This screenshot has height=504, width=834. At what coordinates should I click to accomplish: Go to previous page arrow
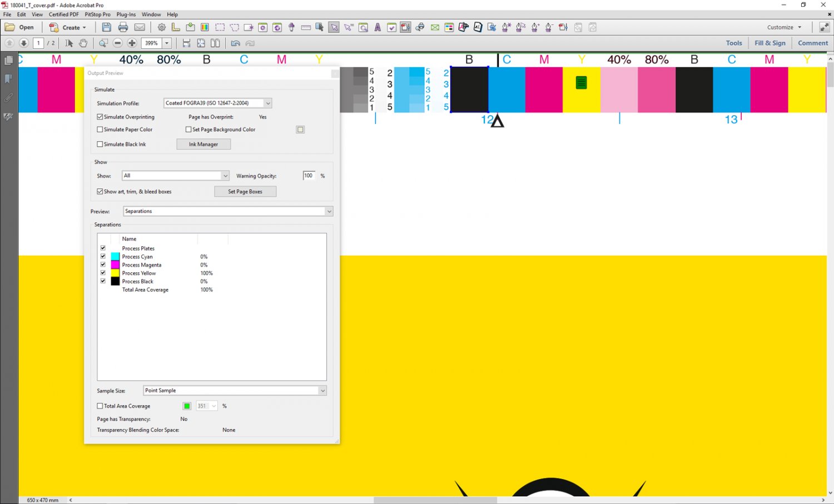tap(9, 43)
